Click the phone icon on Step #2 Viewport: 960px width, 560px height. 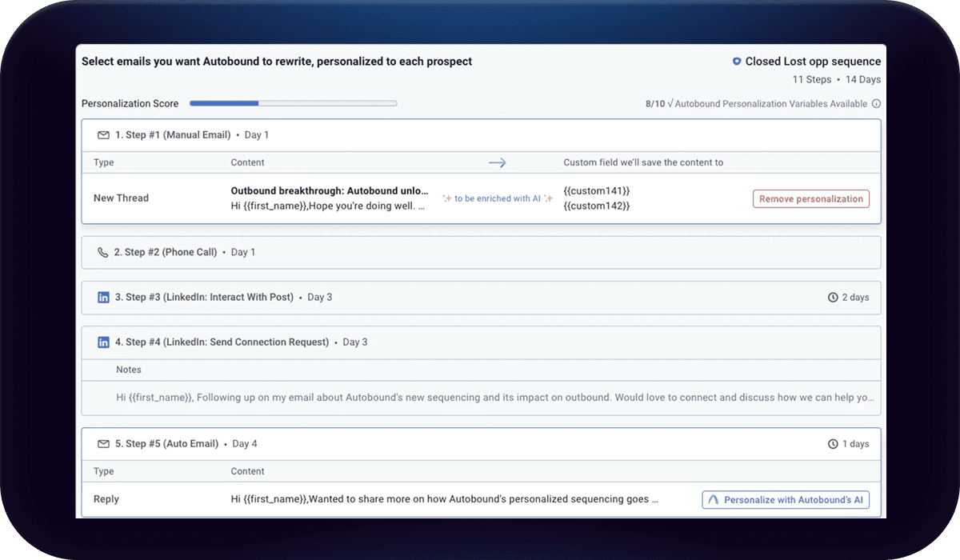pyautogui.click(x=102, y=251)
